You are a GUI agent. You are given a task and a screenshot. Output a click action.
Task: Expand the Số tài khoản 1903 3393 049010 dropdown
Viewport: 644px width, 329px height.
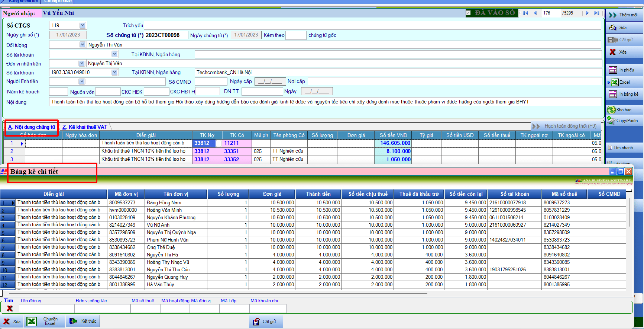pos(114,72)
